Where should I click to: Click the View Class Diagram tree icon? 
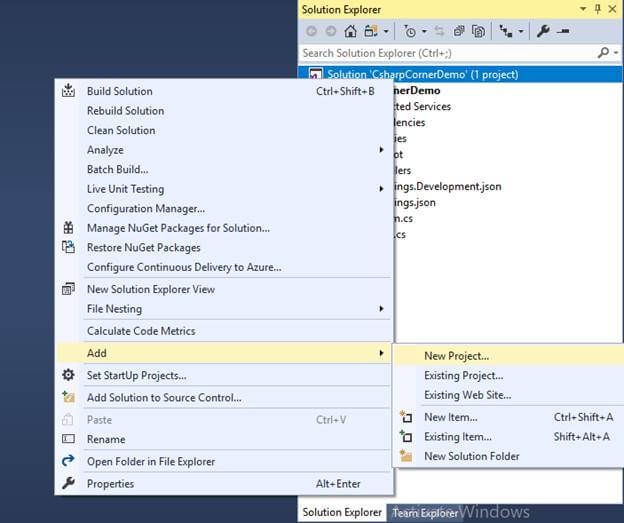(506, 31)
